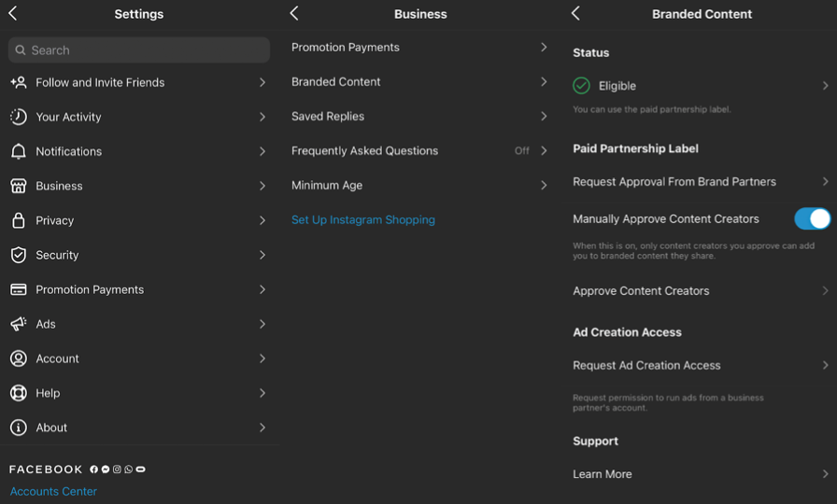Disable Manually Approve Content Creators switch
This screenshot has height=504, width=837.
point(811,218)
